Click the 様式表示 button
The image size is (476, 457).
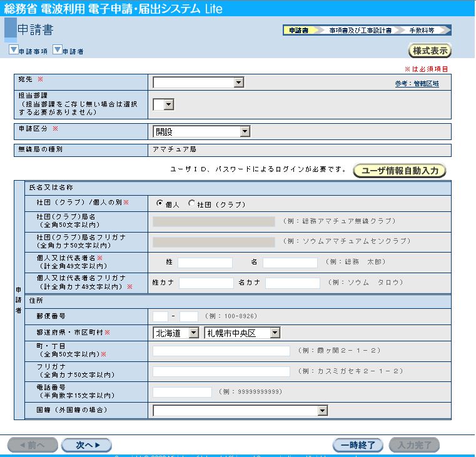[430, 51]
